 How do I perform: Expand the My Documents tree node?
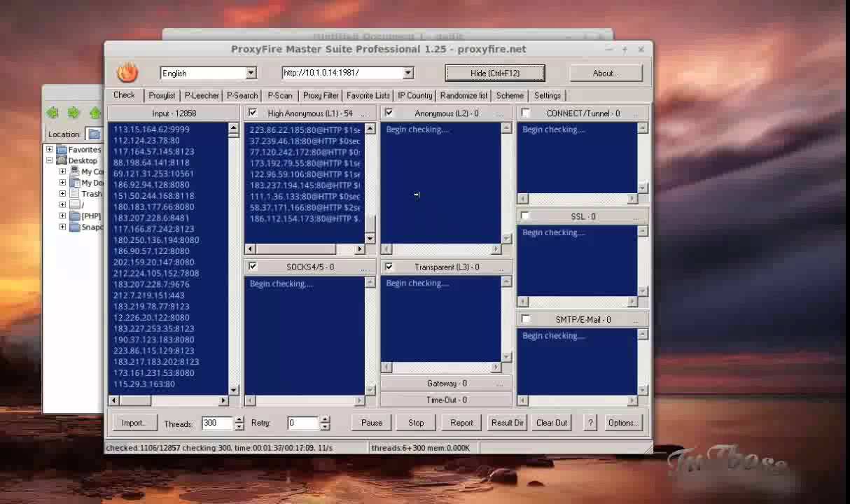point(63,183)
